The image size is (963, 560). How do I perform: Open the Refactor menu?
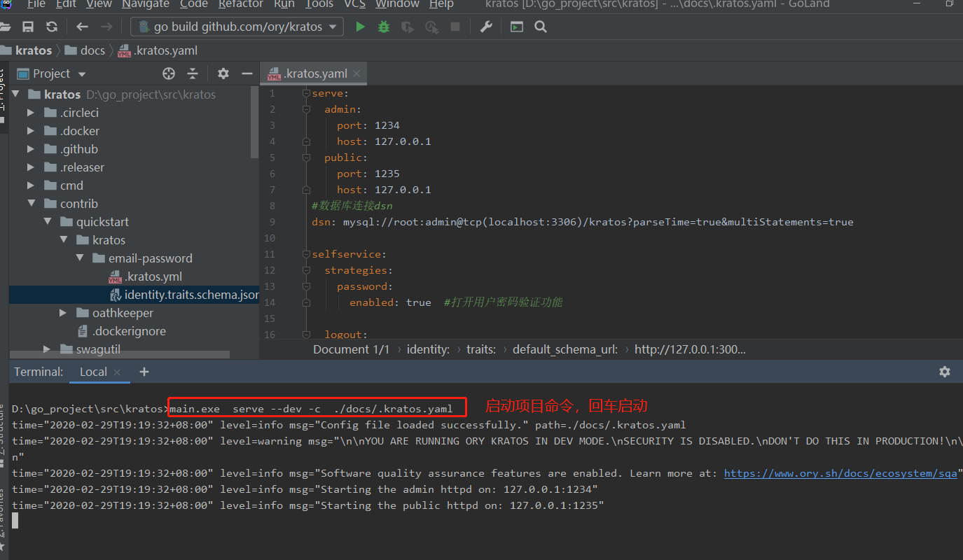(240, 4)
